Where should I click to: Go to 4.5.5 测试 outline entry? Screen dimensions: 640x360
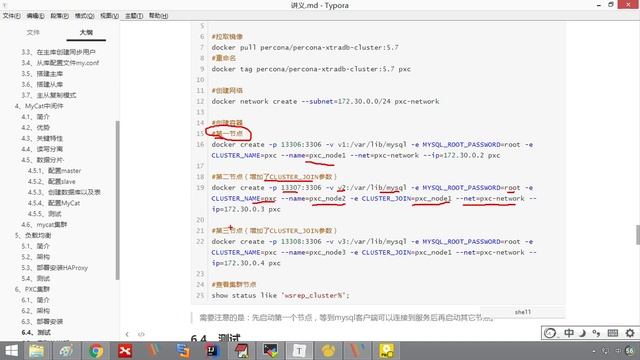point(44,214)
